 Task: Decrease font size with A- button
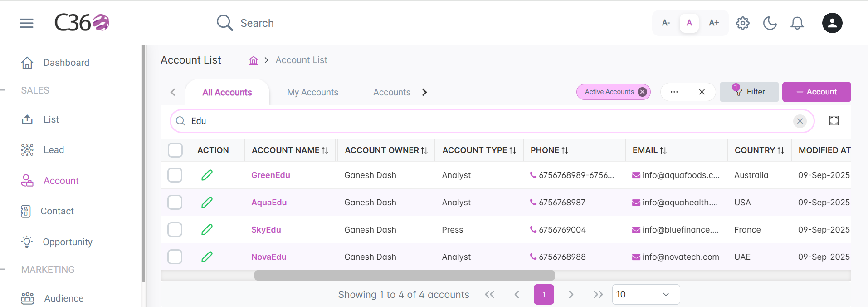click(x=666, y=23)
